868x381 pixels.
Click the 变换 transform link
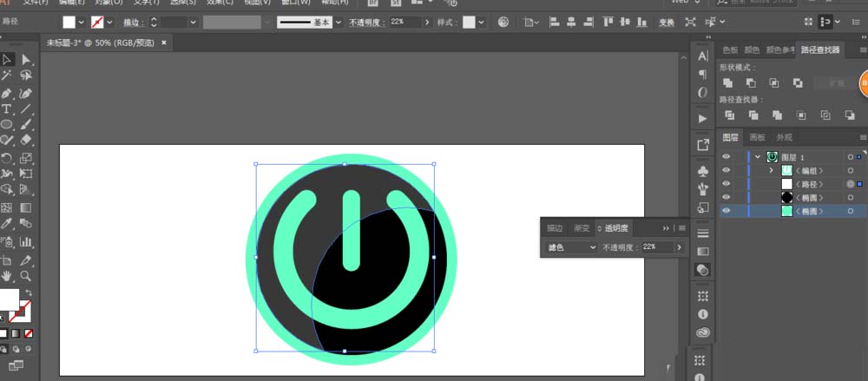[667, 23]
